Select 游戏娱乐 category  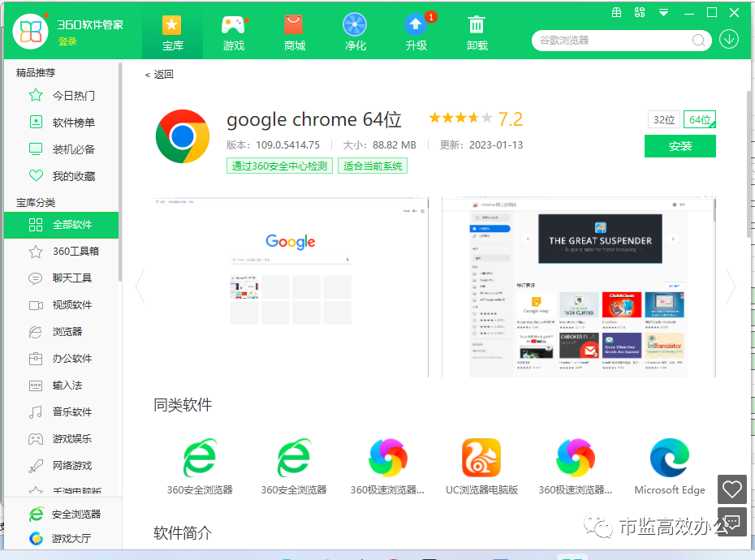pyautogui.click(x=62, y=439)
